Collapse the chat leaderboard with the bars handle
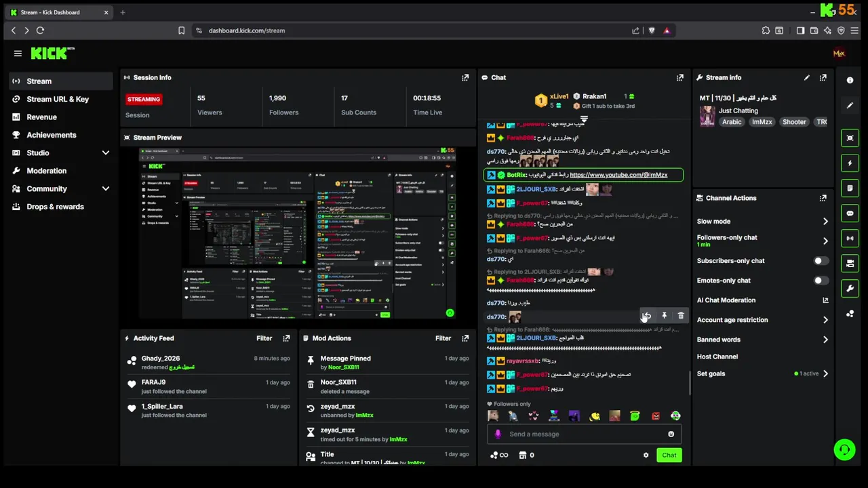 tap(583, 119)
